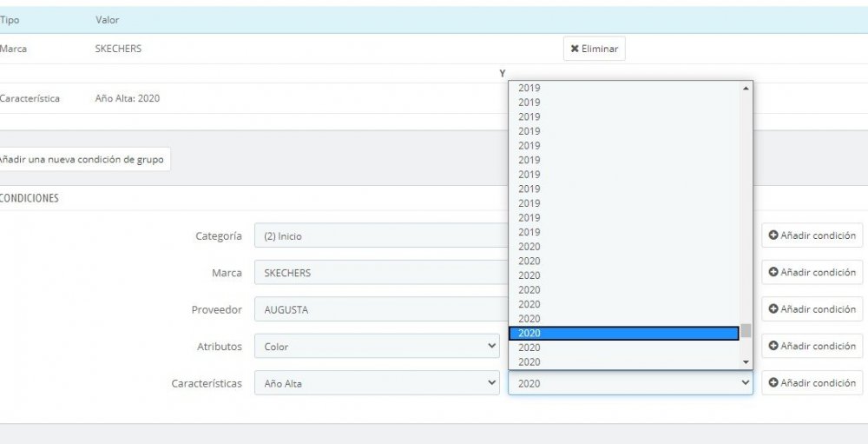
Task: Add the Características condition
Action: click(812, 383)
